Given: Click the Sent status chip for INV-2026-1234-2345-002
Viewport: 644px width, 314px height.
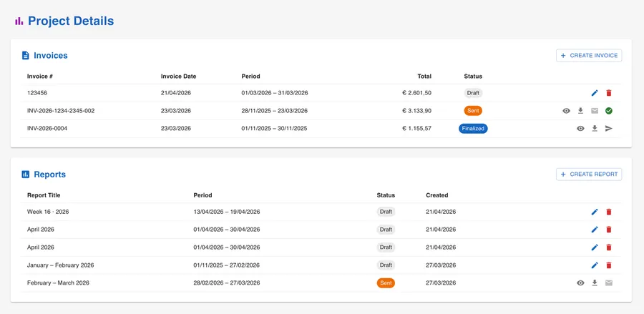Looking at the screenshot, I should click(473, 111).
